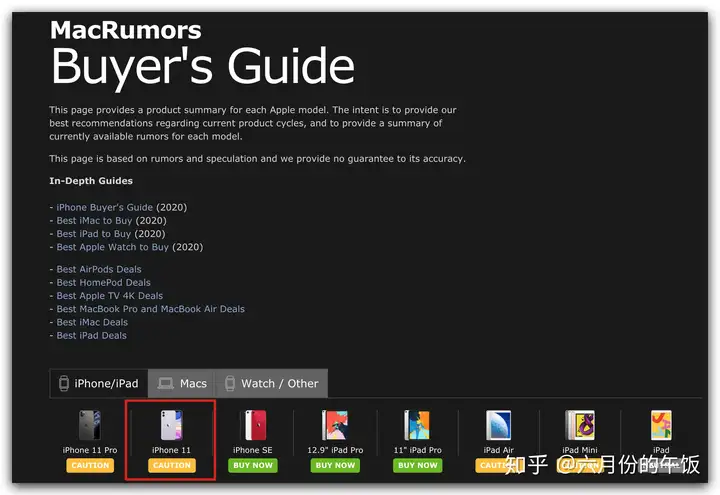Click the iPad Air label
Screen dimensions: 720x495
tap(498, 450)
